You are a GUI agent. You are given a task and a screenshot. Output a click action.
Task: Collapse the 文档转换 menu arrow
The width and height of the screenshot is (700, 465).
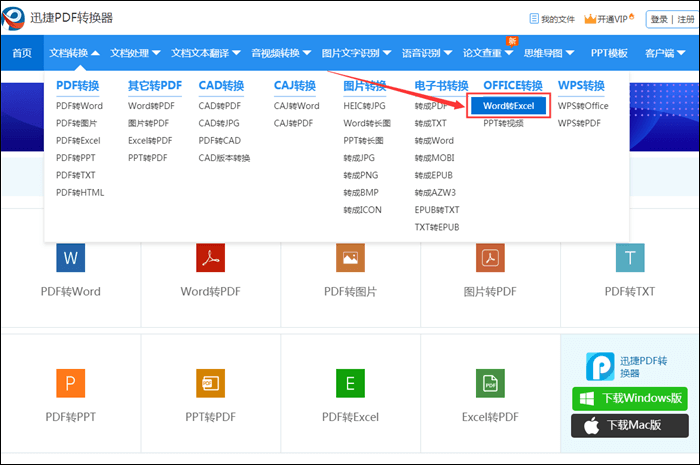click(x=95, y=53)
